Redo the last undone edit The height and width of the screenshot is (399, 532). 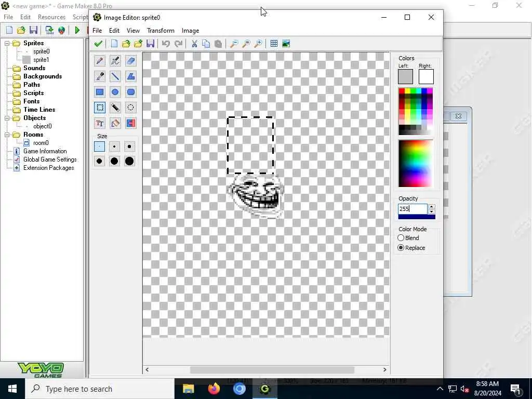coord(178,44)
